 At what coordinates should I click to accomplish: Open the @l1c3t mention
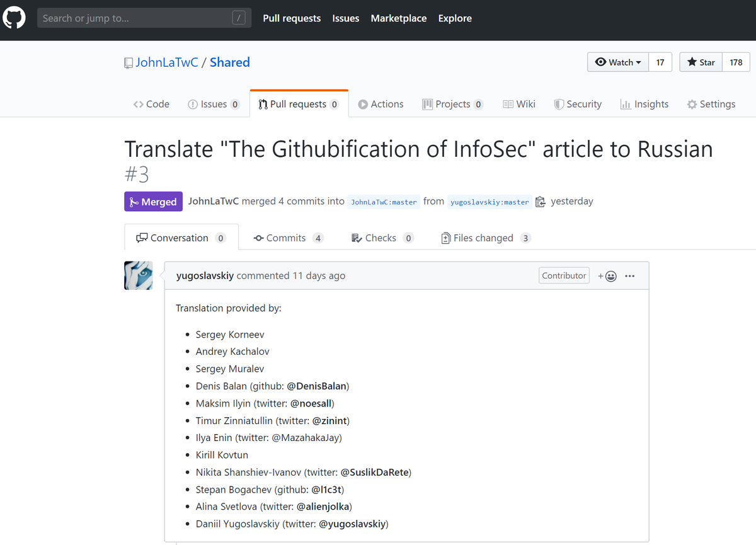(326, 490)
